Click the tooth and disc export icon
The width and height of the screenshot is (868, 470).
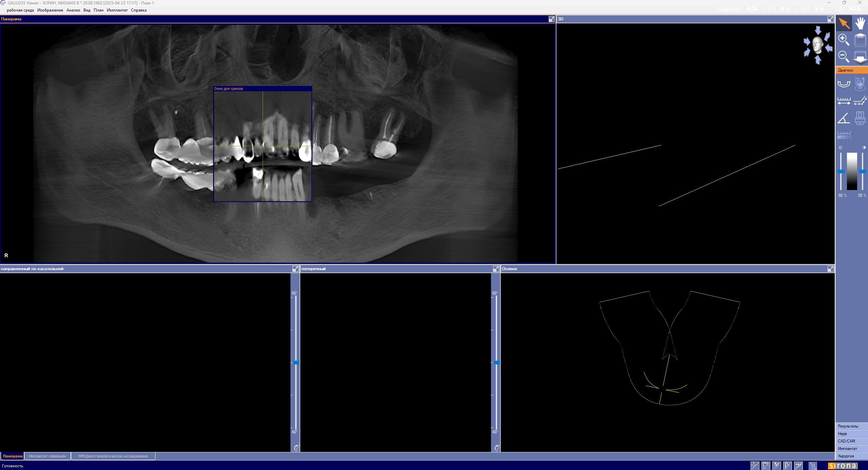(x=860, y=84)
